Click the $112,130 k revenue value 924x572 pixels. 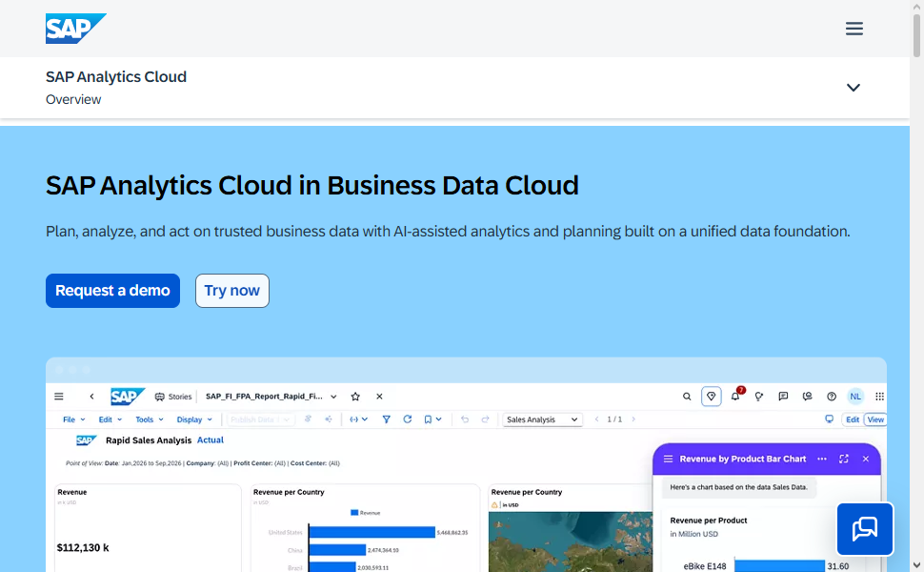point(83,548)
